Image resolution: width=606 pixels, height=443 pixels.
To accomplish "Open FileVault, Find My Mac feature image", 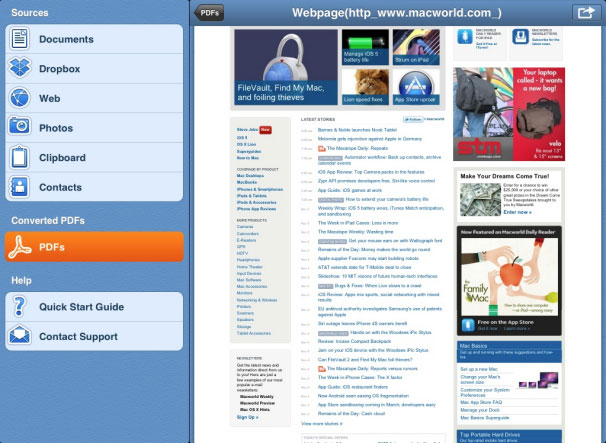I will tap(286, 67).
